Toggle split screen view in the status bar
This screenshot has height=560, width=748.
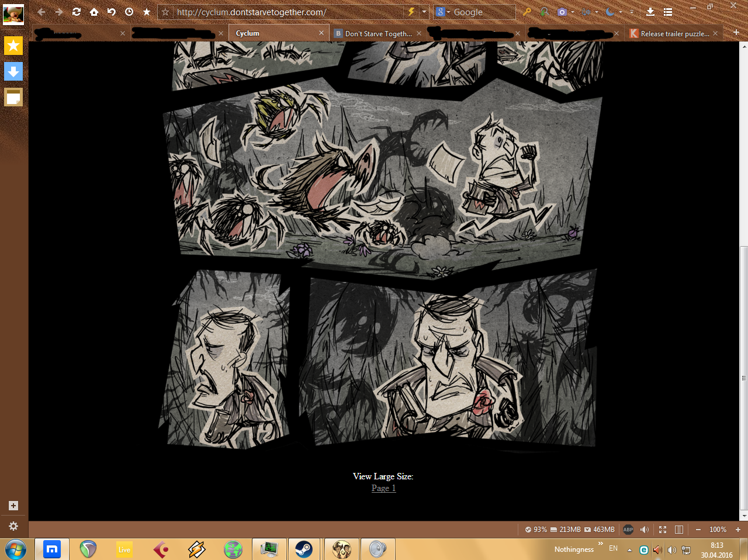point(679,530)
